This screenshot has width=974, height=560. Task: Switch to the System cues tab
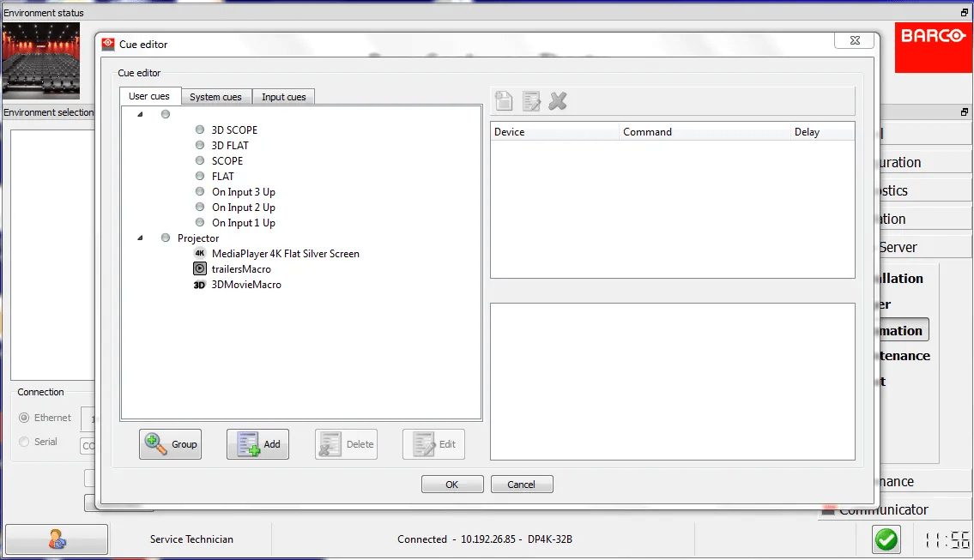tap(215, 97)
